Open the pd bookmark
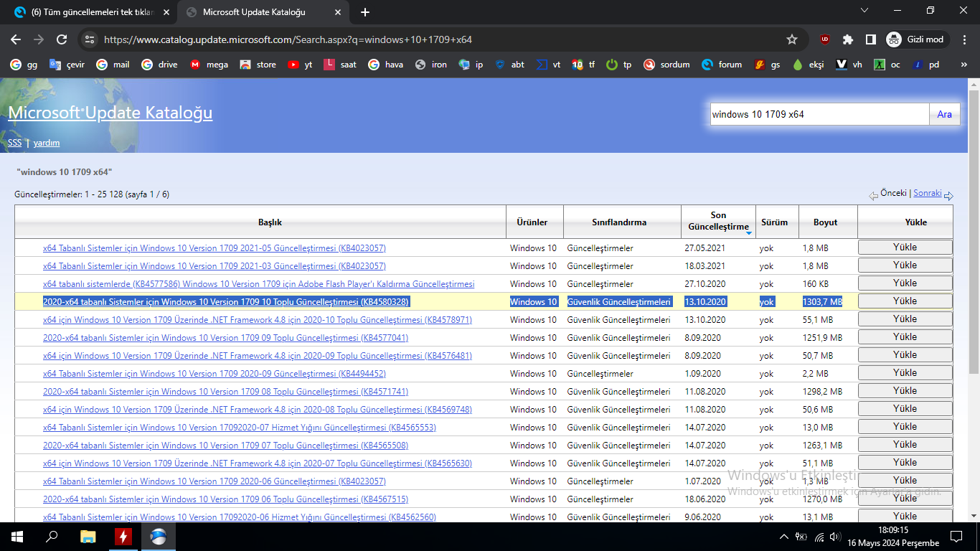 [925, 65]
